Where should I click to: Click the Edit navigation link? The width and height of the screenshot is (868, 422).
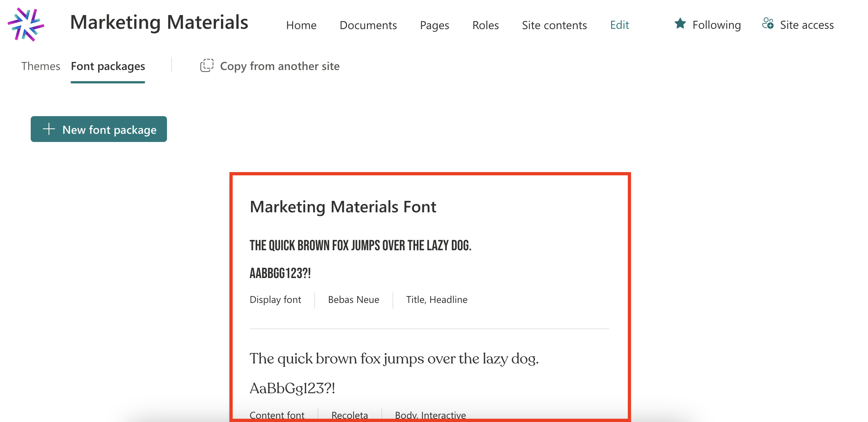619,25
